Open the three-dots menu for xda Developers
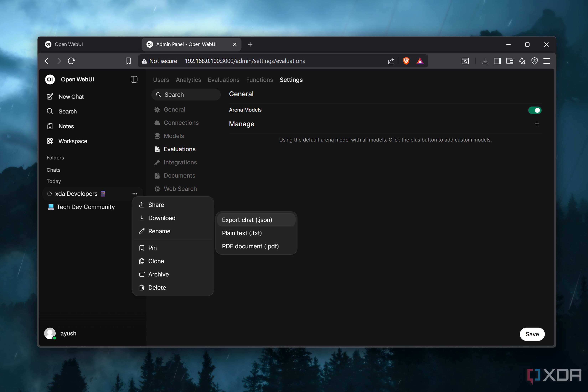 135,194
